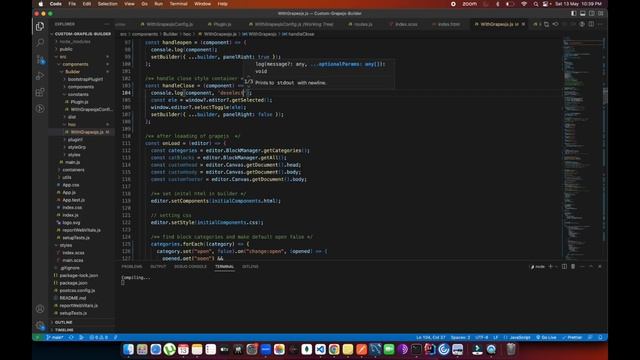640x360 pixels.
Task: Open the Accounts icon in activity bar
Action: (x=40, y=309)
